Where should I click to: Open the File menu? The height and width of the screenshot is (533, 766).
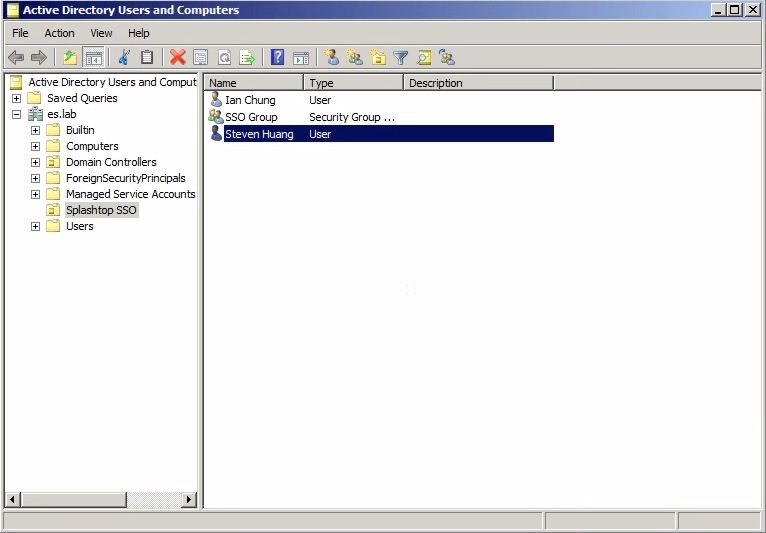coord(20,33)
